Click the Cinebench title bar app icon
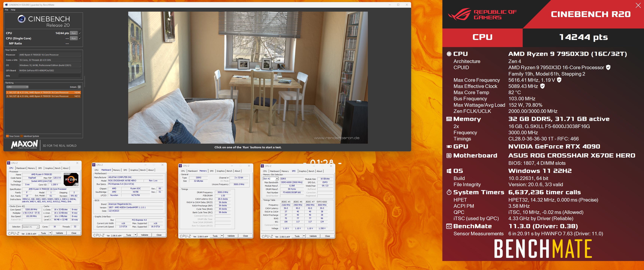644x270 pixels. pos(6,5)
